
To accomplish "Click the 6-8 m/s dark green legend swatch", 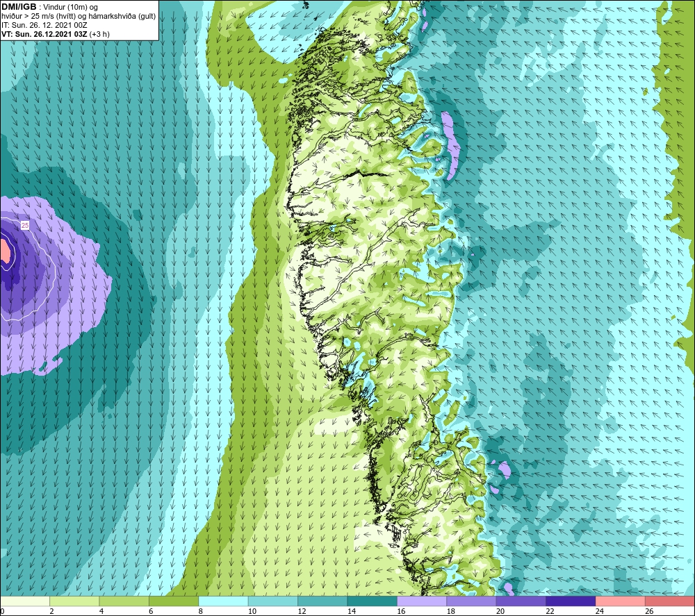I will (x=174, y=601).
